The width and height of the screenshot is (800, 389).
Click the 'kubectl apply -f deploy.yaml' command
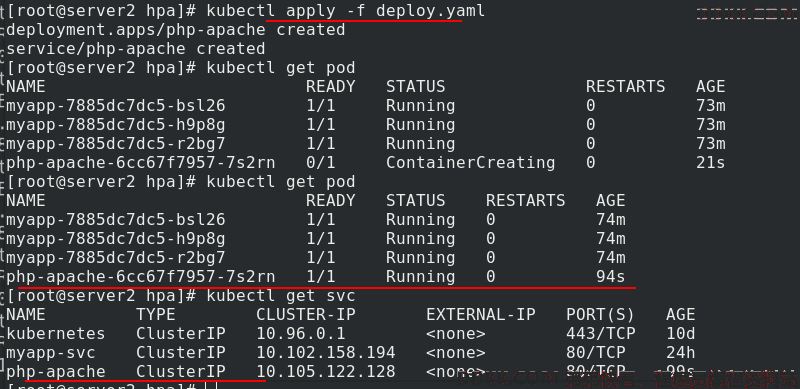[345, 11]
